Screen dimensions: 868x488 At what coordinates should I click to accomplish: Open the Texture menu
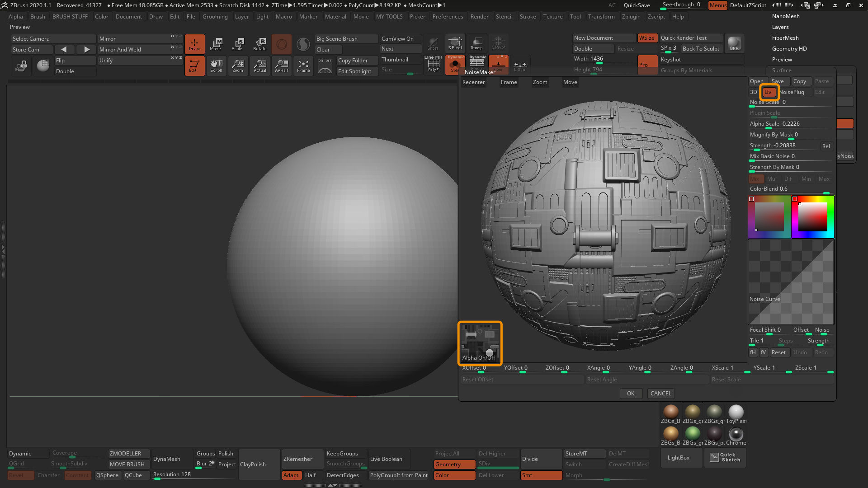(553, 17)
